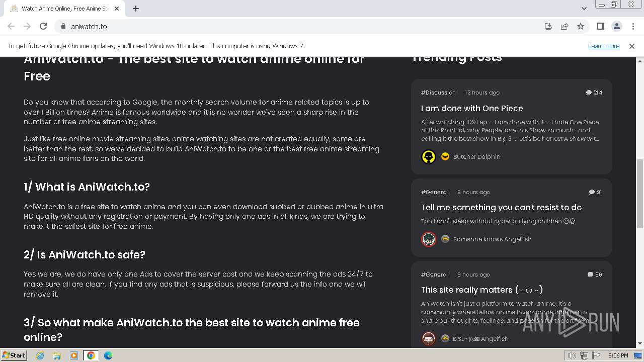Open network tray icon
644x362 pixels.
[x=584, y=355]
